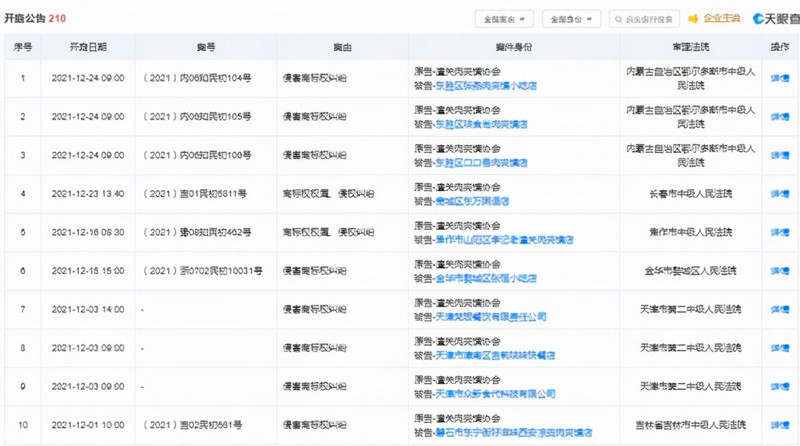Open 详情 for row 2 case 105号
This screenshot has height=446, width=800.
tap(780, 117)
